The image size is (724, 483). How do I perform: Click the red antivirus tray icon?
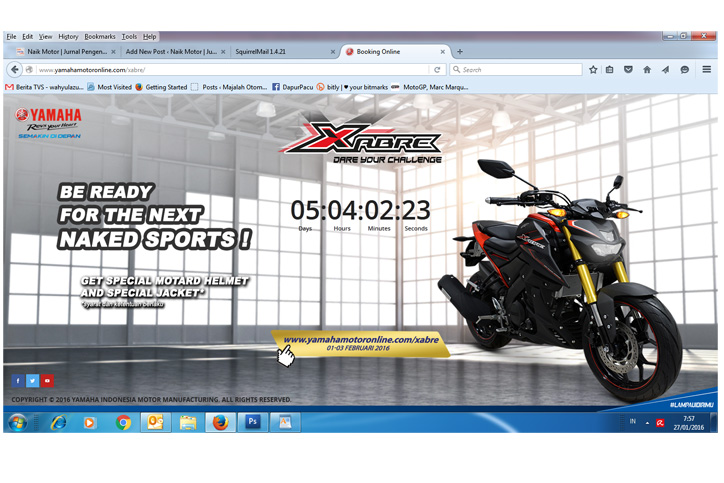pyautogui.click(x=660, y=423)
